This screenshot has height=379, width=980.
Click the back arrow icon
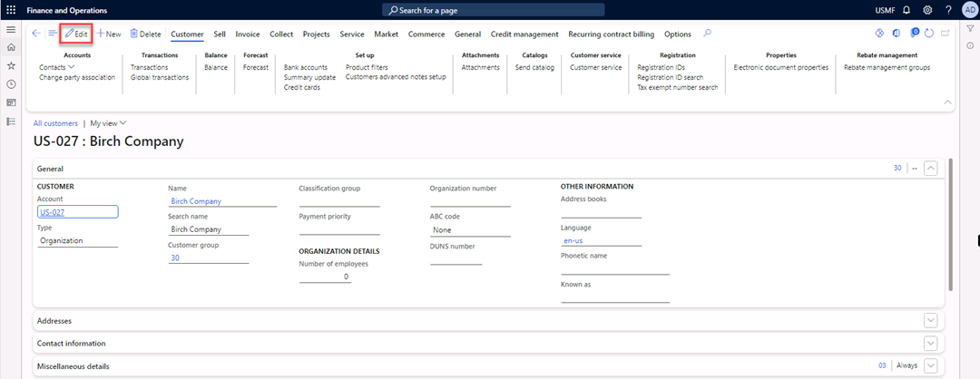point(36,34)
